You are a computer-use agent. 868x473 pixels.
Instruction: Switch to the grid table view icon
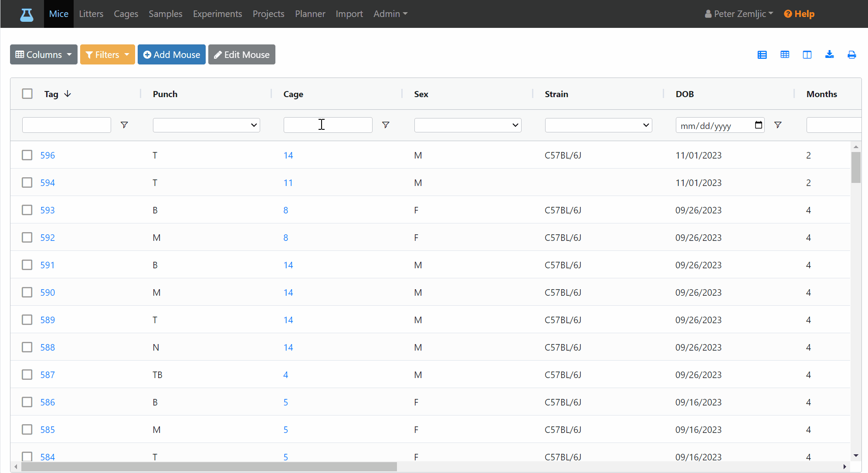(785, 54)
